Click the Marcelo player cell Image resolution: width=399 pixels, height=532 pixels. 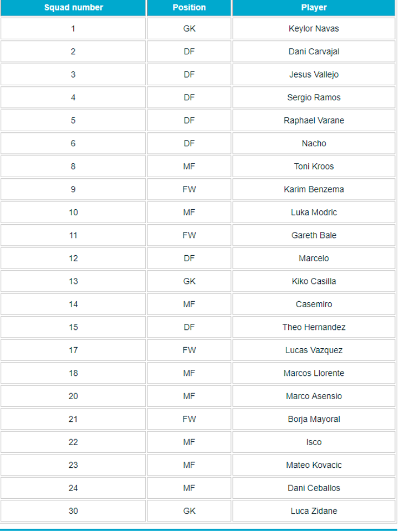314,259
